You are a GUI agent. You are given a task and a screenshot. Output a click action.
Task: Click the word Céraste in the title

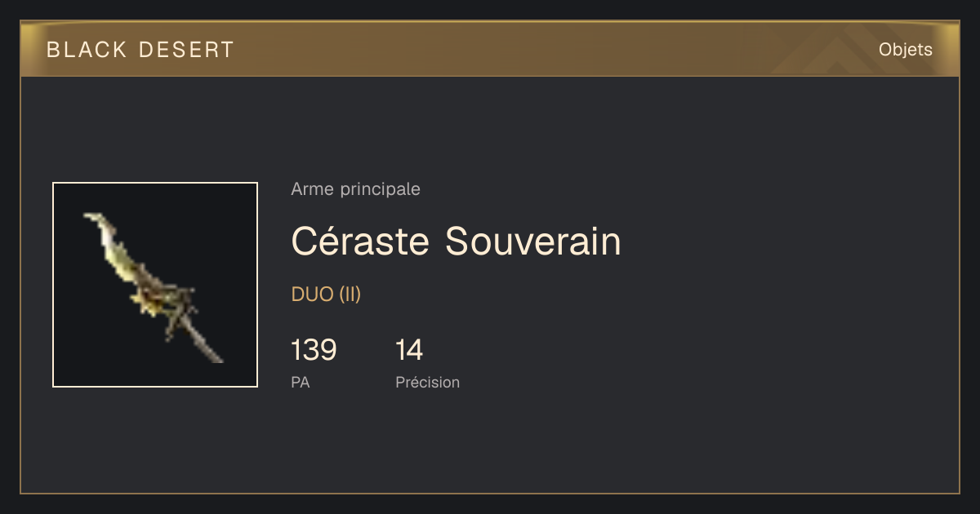point(360,241)
